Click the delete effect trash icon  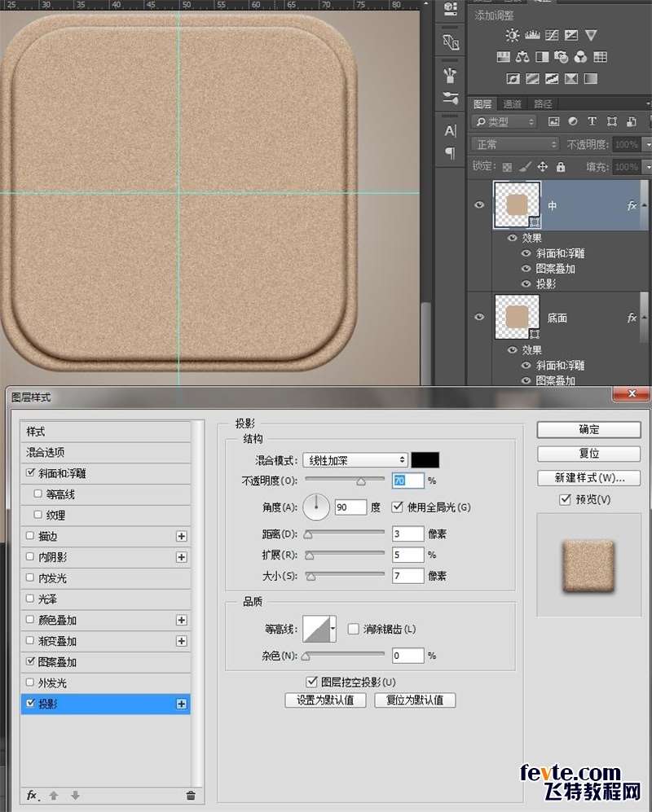(191, 796)
